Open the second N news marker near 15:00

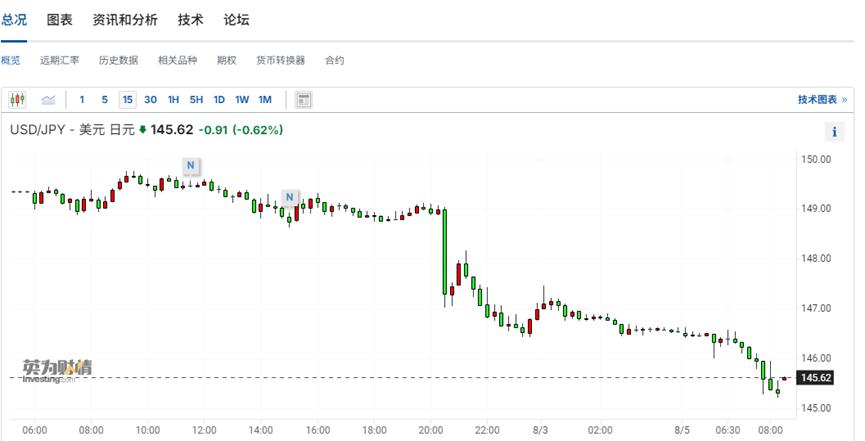click(289, 197)
